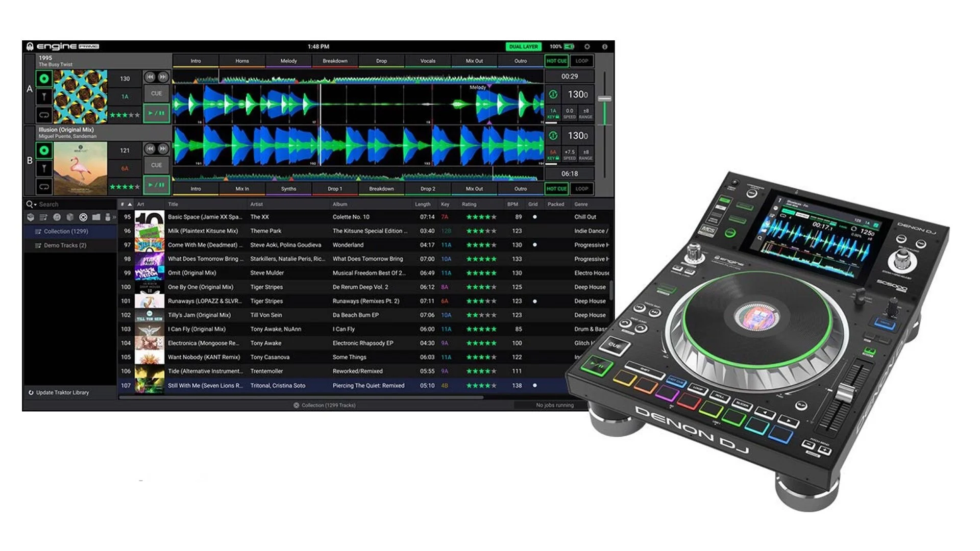Click the info icon at top right
This screenshot has width=980, height=551.
[604, 46]
